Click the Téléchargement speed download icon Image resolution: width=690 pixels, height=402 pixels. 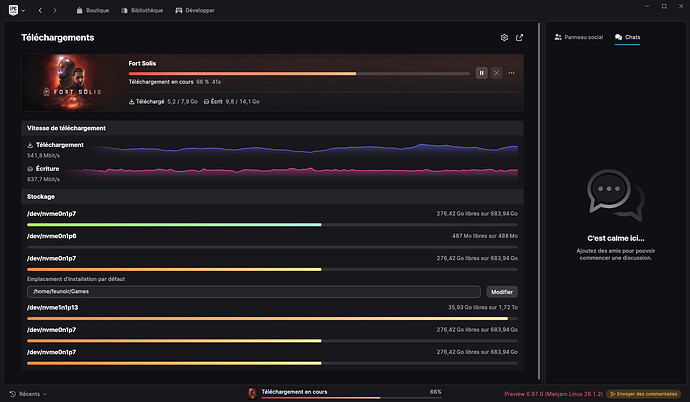click(30, 145)
